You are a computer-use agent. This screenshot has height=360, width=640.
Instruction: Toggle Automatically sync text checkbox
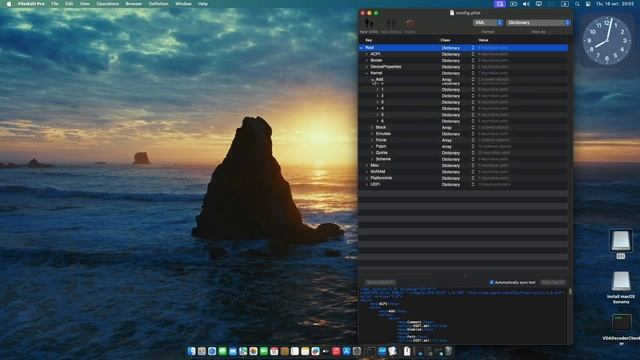click(491, 282)
